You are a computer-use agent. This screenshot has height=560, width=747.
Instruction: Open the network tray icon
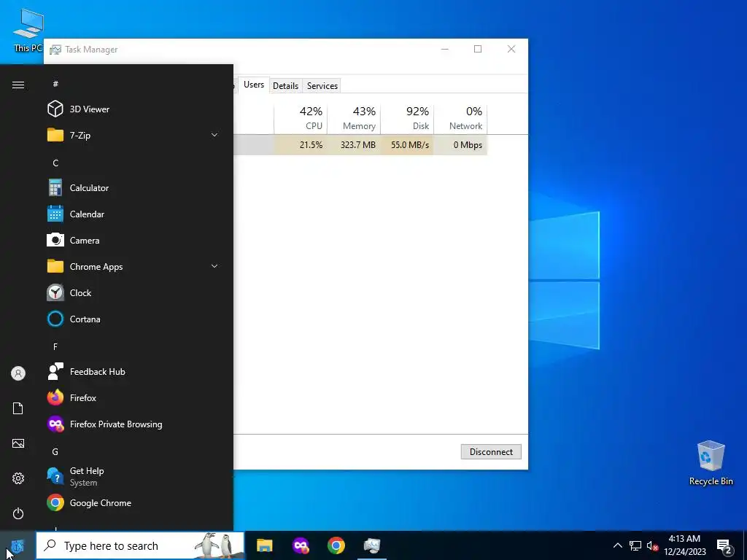pyautogui.click(x=635, y=545)
